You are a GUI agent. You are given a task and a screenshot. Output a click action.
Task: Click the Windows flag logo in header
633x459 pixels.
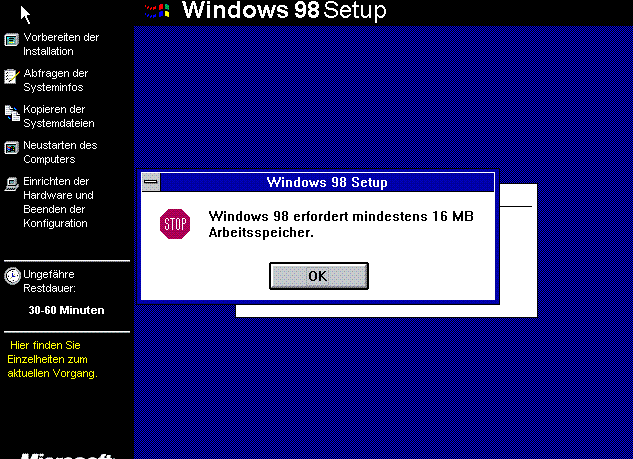pos(157,11)
